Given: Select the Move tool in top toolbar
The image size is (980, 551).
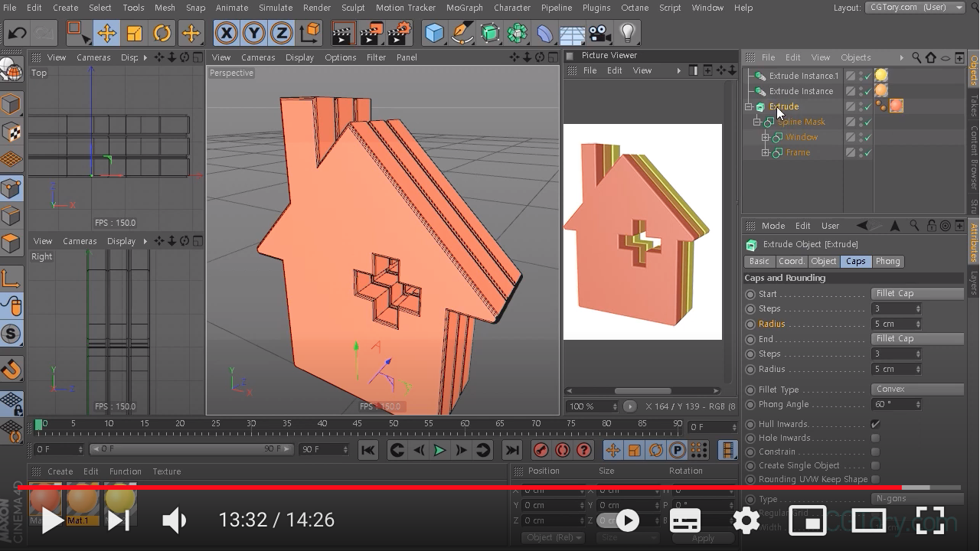Looking at the screenshot, I should point(106,33).
